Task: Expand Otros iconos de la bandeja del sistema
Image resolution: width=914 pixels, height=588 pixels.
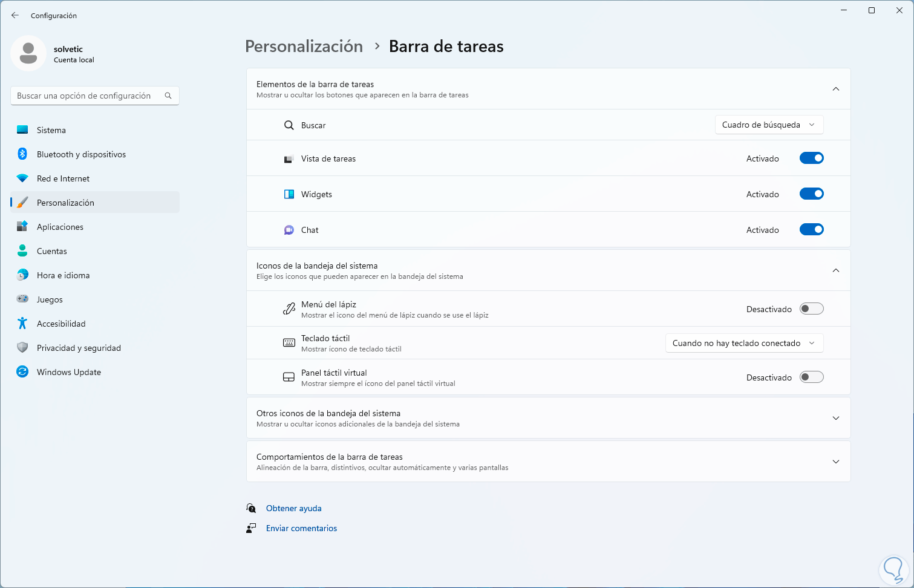Action: click(835, 418)
